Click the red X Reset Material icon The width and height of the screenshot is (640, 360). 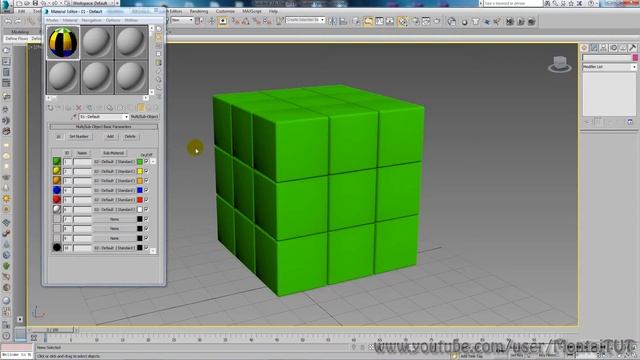point(79,108)
